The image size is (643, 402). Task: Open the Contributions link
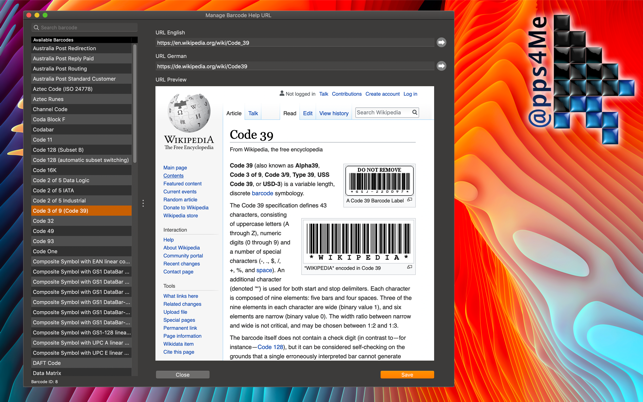tap(347, 94)
